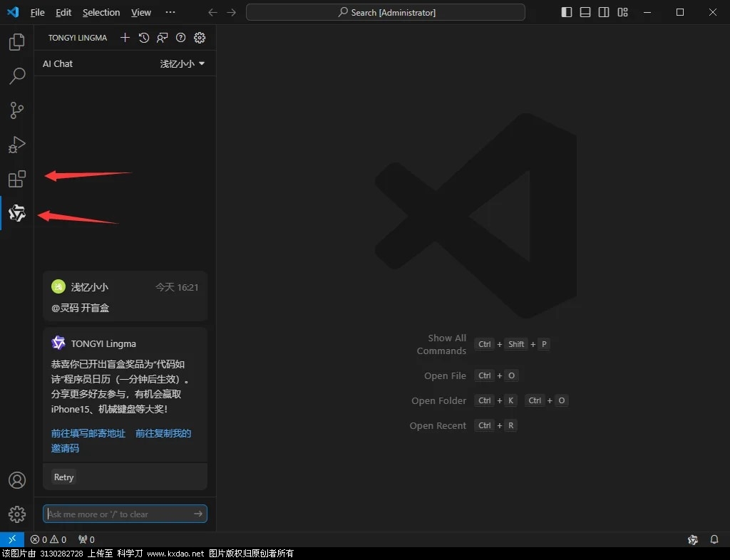Click the TONGYI LINGMA panel title

[x=78, y=38]
